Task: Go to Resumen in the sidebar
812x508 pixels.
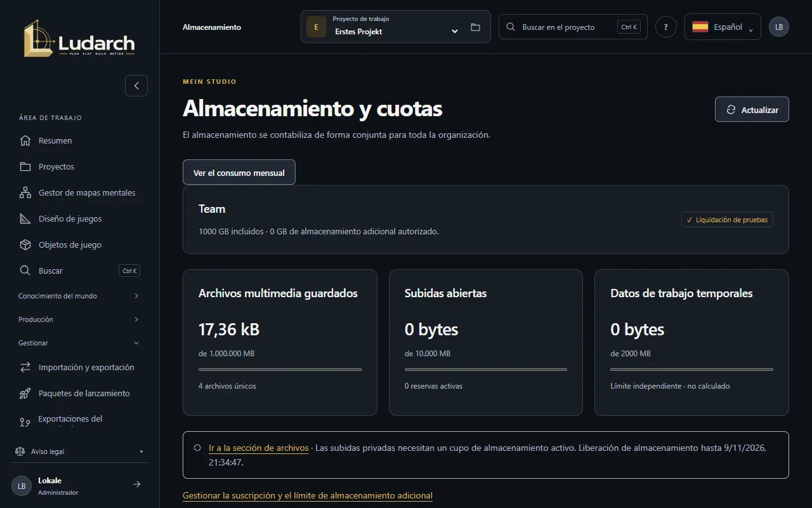Action: 79,140
